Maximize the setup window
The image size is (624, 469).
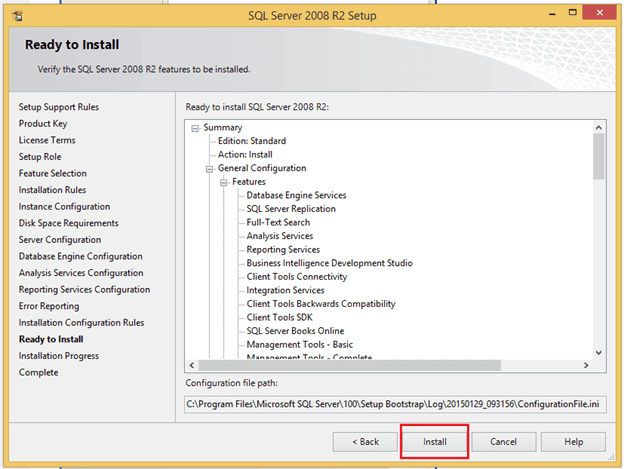click(572, 13)
